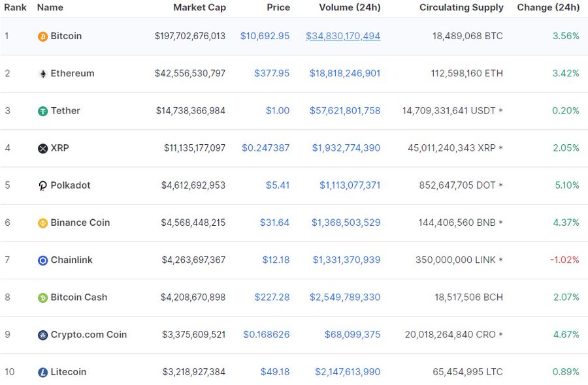Image resolution: width=588 pixels, height=385 pixels.
Task: Click Crypto.com Coin price $0.168626
Action: pyautogui.click(x=267, y=335)
